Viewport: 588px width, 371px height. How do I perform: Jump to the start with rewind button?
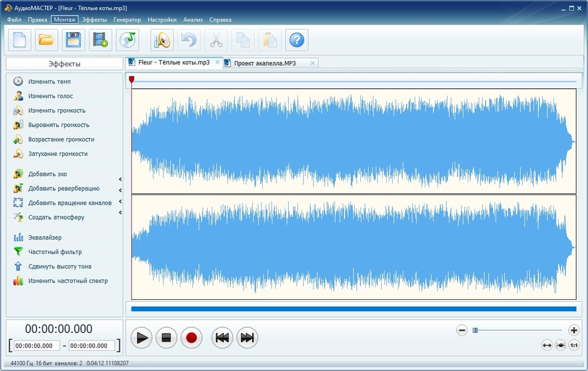(222, 337)
